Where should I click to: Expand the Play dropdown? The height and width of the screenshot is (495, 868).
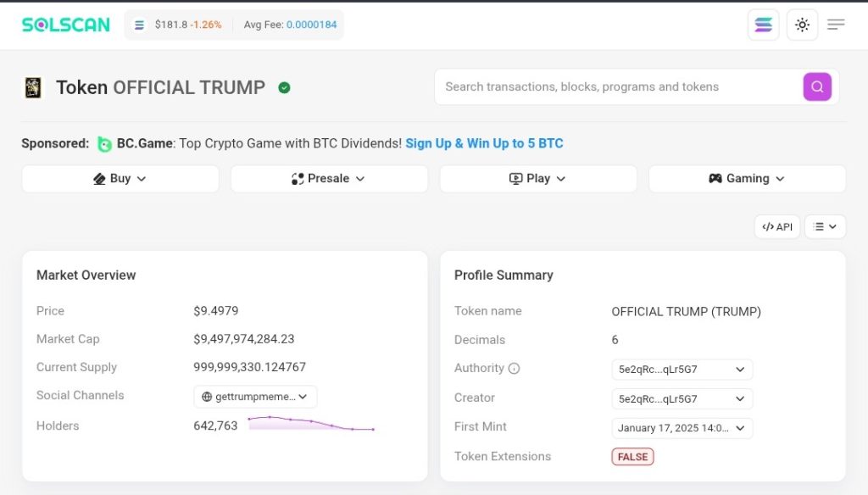point(538,179)
